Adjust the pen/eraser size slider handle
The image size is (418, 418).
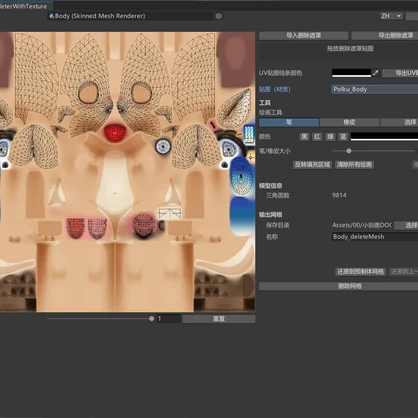pyautogui.click(x=349, y=151)
